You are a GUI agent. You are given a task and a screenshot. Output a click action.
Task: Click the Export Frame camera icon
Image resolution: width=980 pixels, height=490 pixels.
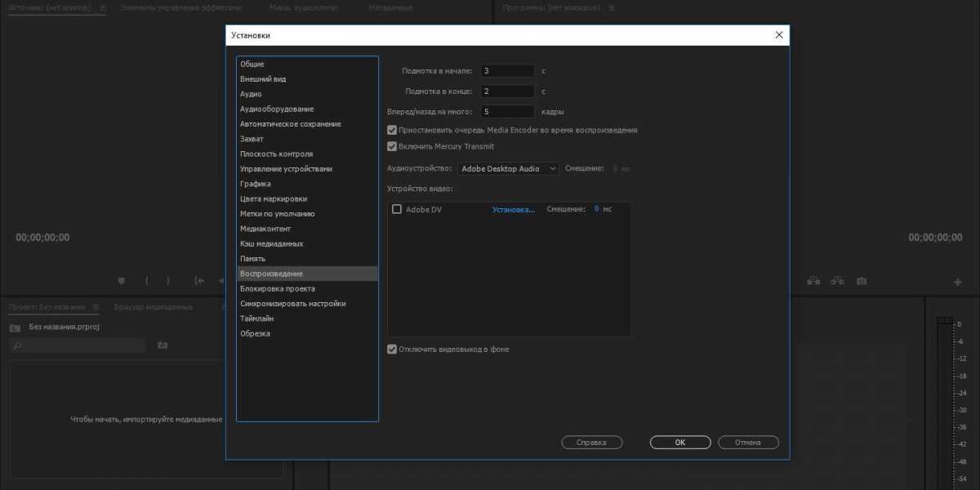click(862, 281)
